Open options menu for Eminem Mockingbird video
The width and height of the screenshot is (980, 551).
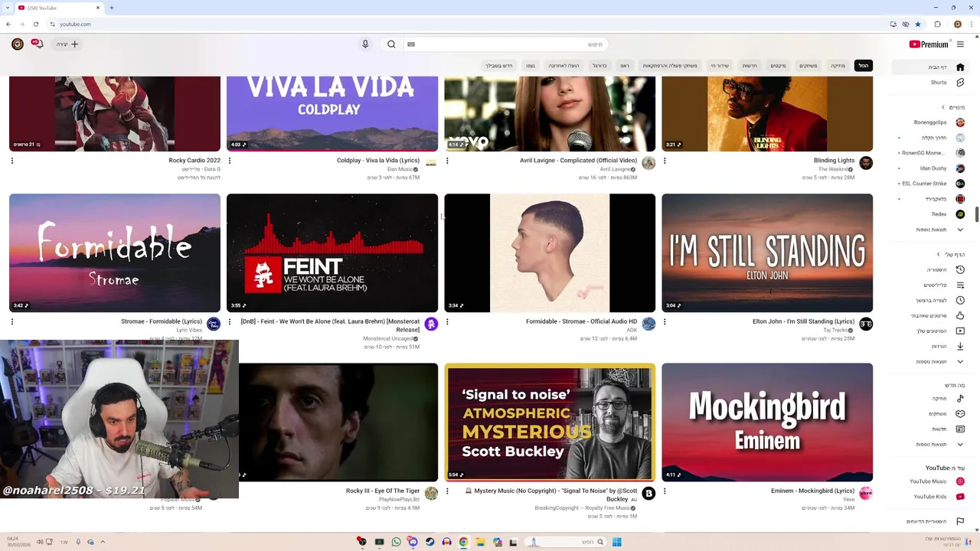pyautogui.click(x=665, y=491)
